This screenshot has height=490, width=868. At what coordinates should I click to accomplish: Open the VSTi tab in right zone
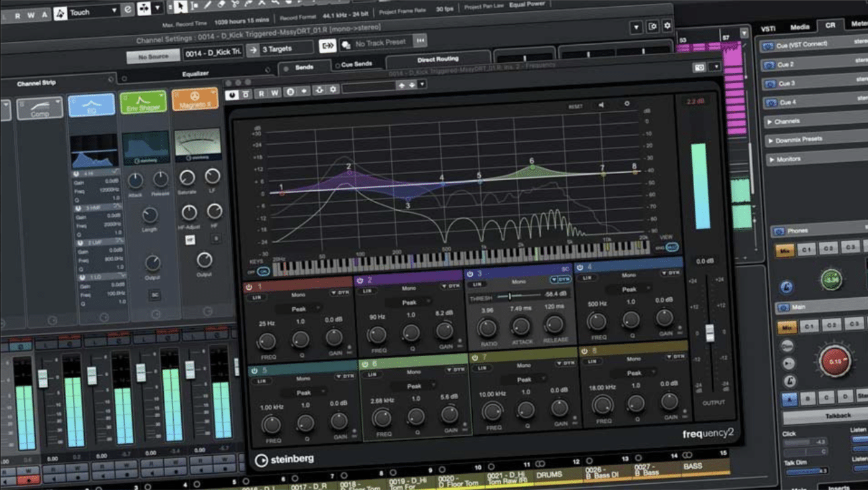tap(768, 29)
